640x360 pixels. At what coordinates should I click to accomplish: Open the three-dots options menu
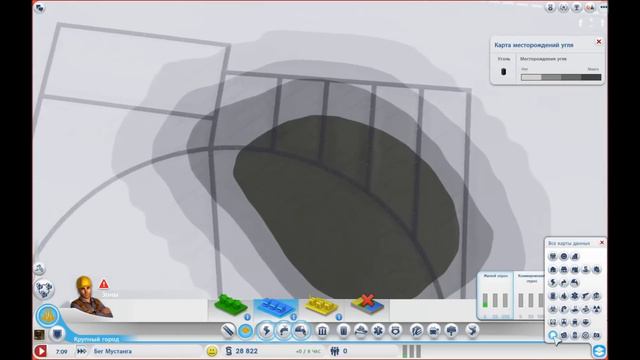[603, 7]
